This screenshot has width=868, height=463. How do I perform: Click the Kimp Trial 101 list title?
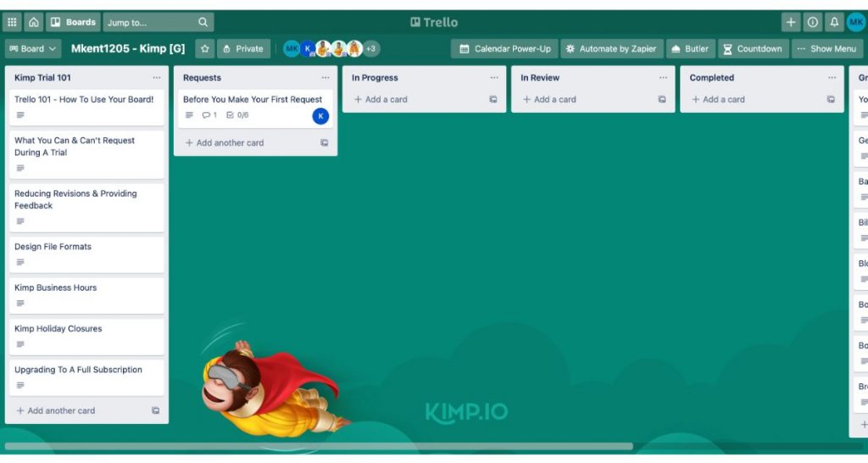[x=42, y=77]
